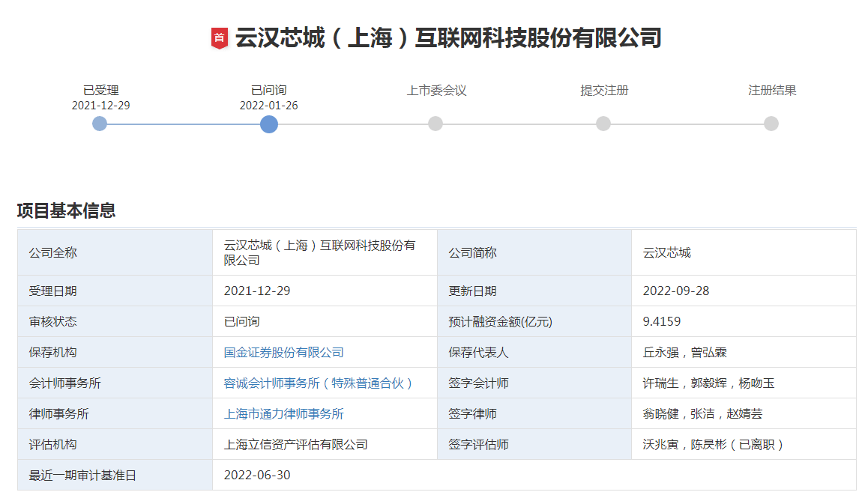
Task: Click the 2022-06-30 audit base date value
Action: pos(257,475)
